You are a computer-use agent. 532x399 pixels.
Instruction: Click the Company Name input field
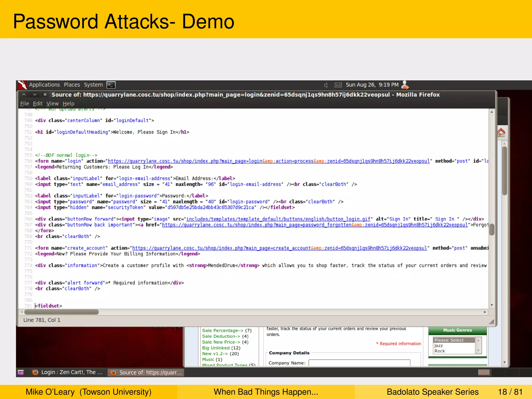pyautogui.click(x=360, y=363)
